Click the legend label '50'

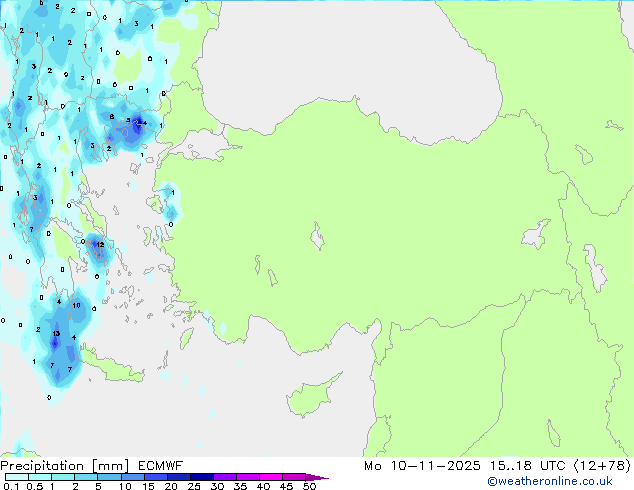click(309, 486)
